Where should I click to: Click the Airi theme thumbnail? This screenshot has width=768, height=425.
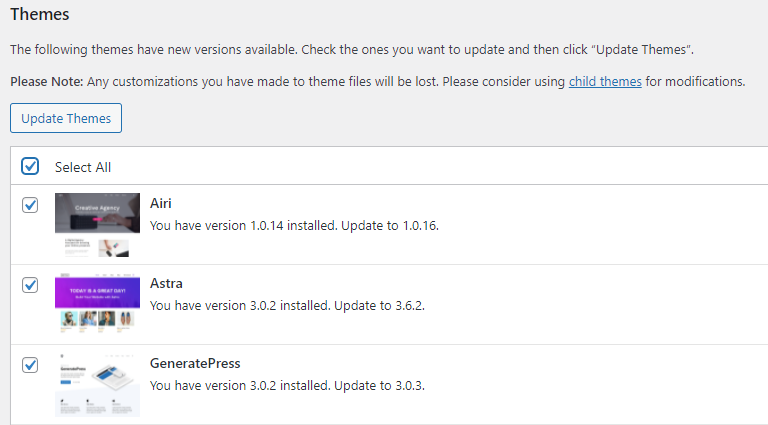pos(97,225)
